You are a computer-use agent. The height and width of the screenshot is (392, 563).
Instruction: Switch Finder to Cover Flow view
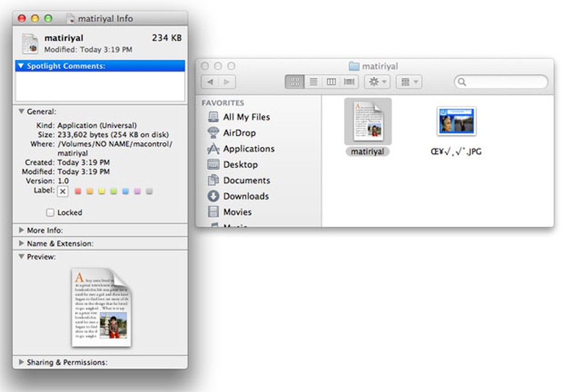point(349,82)
